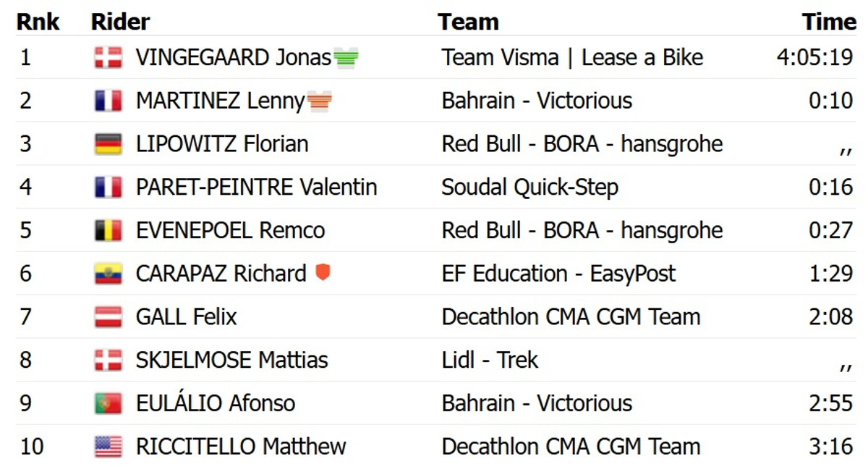This screenshot has height=467, width=868.
Task: Click the German flag next to Lipowitz
Action: pos(108,144)
